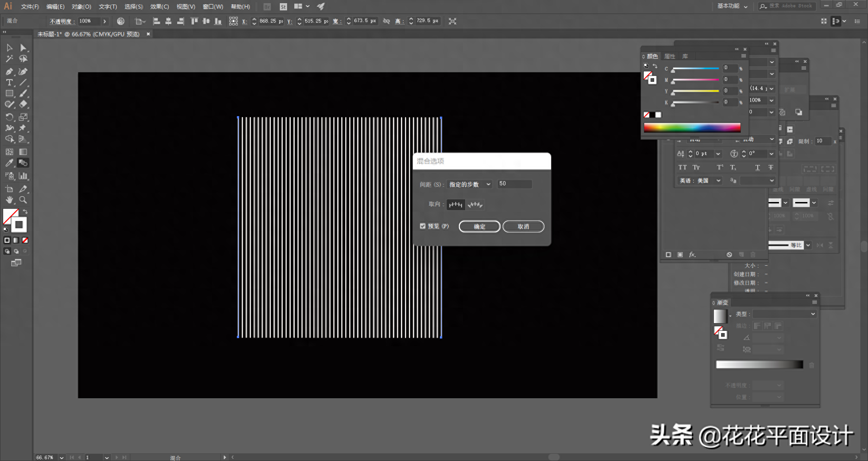Click the Rectangle tool
The width and height of the screenshot is (868, 461).
9,94
